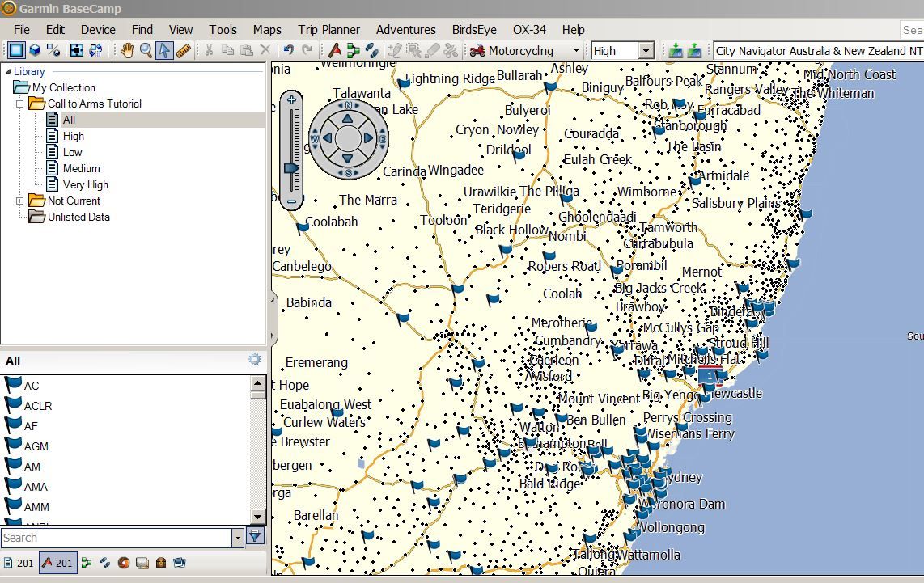Open the Search box dropdown arrow
Image resolution: width=924 pixels, height=583 pixels.
(x=238, y=537)
